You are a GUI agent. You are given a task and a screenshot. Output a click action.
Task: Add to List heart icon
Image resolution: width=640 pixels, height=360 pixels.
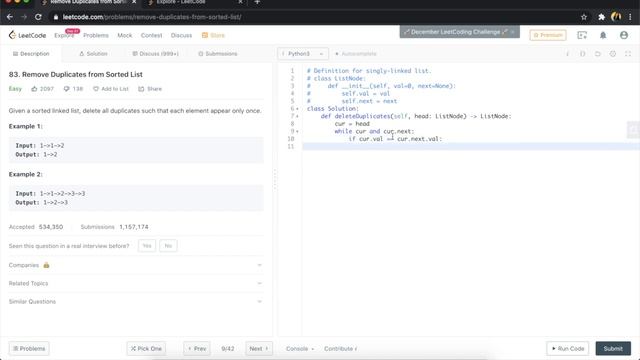coord(96,89)
